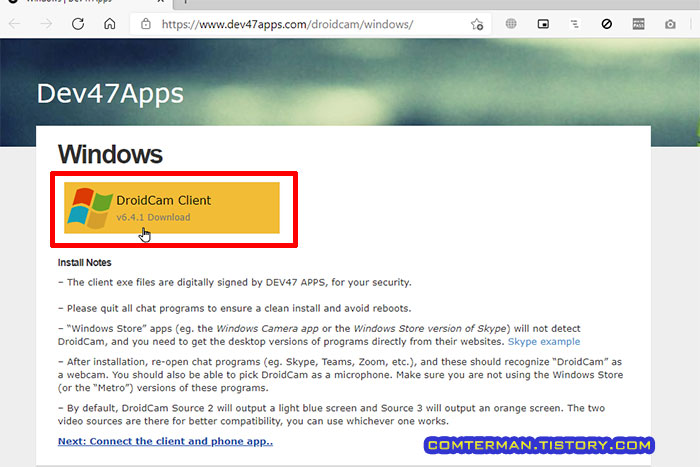Click the Dev47Apps site title
Viewport: 700px width, 467px height.
click(x=110, y=94)
